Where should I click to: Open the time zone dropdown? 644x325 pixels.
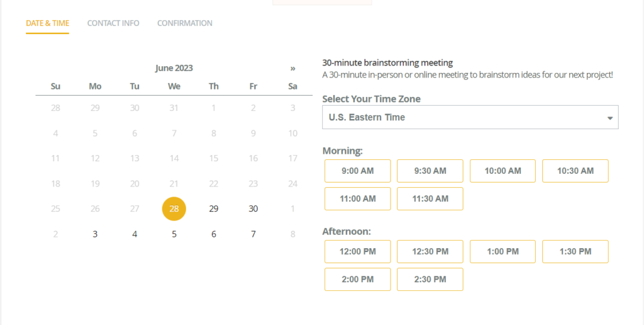[470, 117]
